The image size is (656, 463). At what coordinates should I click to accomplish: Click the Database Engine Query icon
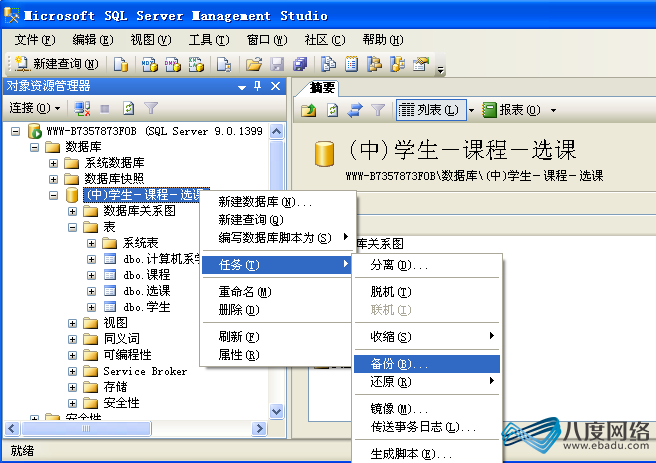click(x=121, y=64)
